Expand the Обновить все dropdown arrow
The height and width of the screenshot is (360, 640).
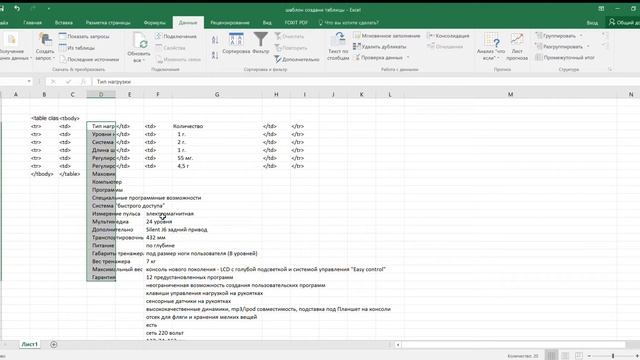coord(144,60)
